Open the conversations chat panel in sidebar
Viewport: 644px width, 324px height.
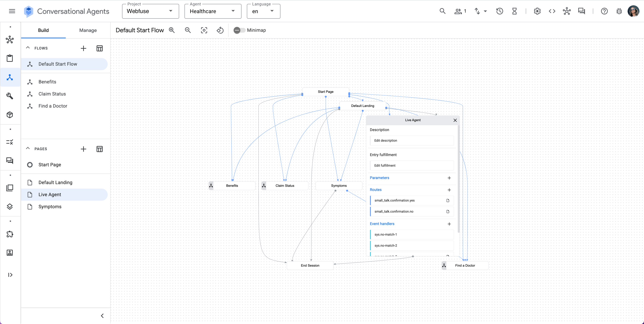coord(10,161)
